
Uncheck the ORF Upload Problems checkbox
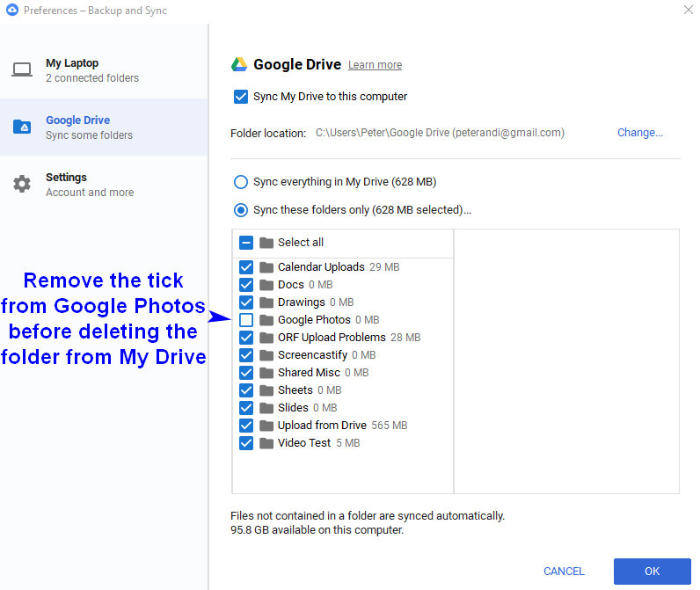246,338
